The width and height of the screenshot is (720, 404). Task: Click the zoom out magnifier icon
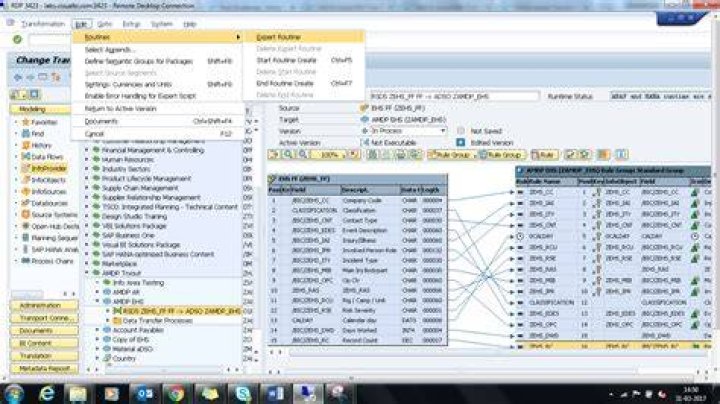tap(303, 155)
